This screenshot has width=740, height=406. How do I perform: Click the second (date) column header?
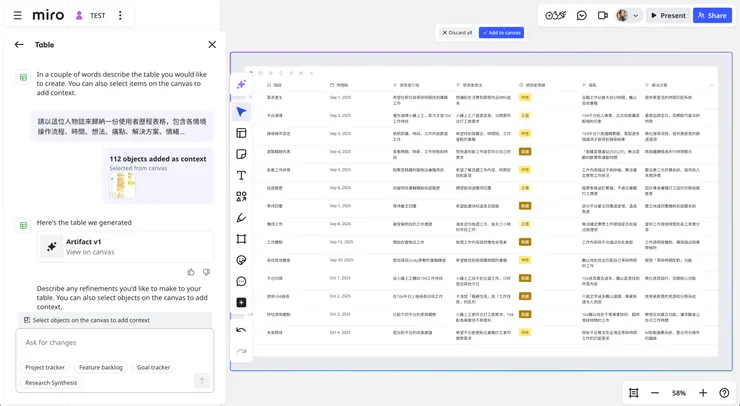click(339, 85)
